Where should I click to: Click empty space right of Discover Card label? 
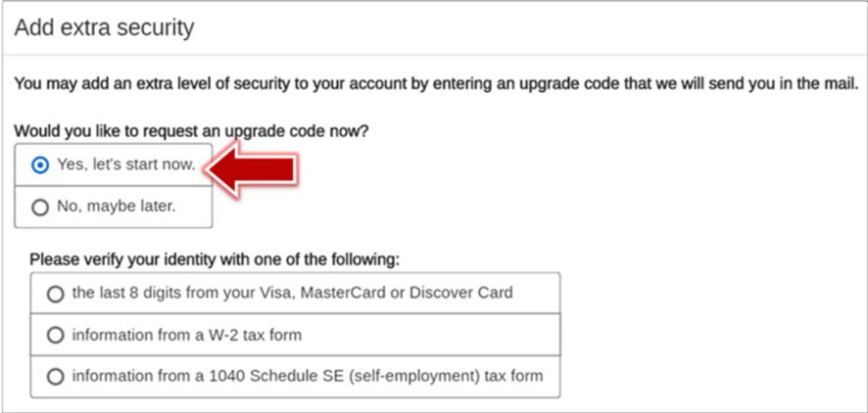537,293
